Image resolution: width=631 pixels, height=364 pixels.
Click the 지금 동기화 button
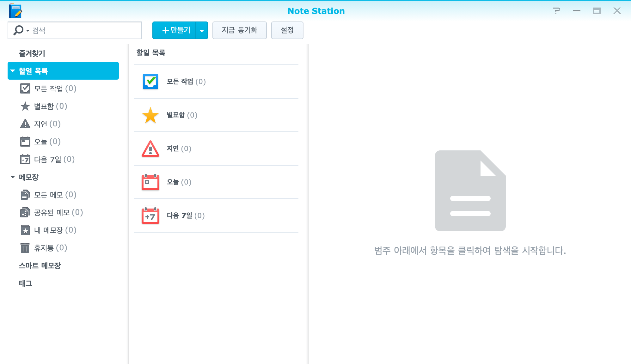click(x=239, y=30)
